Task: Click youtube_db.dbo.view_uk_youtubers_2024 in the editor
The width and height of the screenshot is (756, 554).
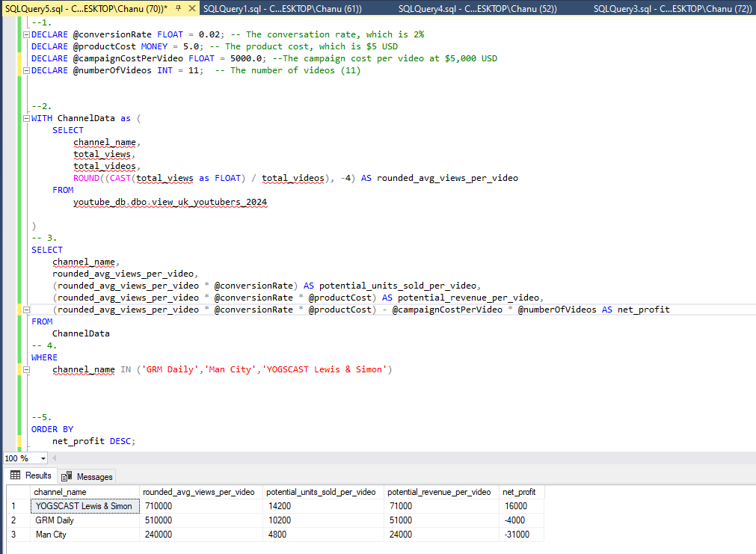Action: click(x=170, y=202)
